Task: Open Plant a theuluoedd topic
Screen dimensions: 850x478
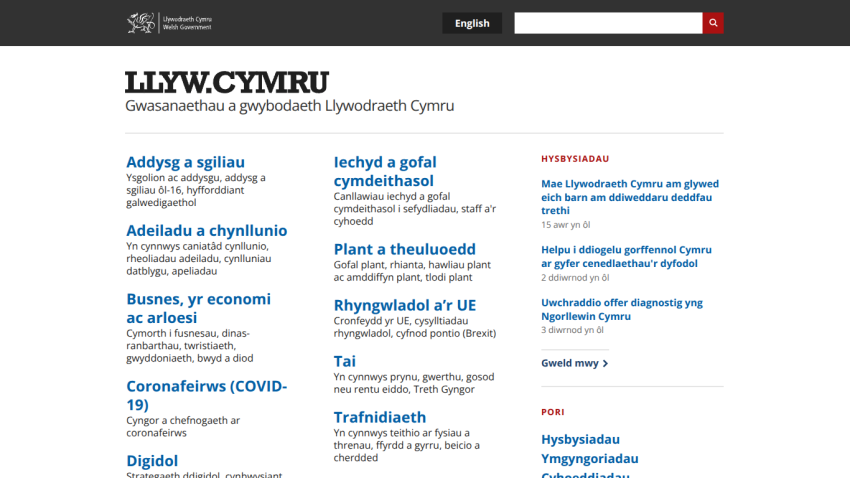Action: (404, 249)
